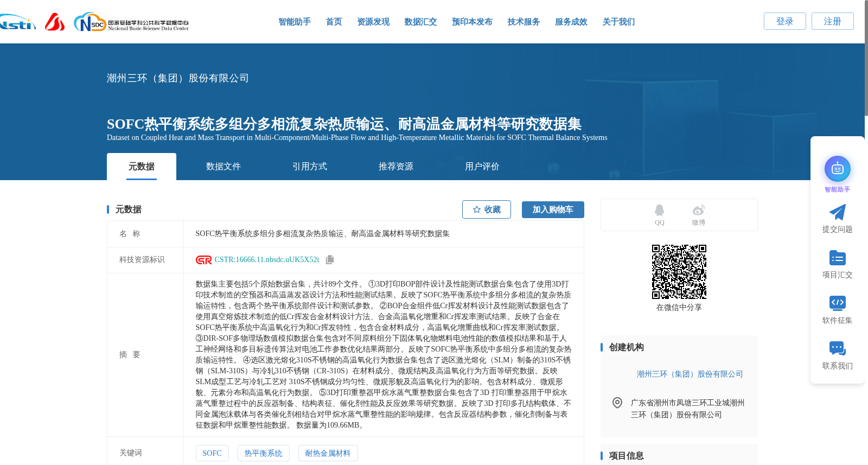Open 数据汇交 in top navigation

[420, 22]
